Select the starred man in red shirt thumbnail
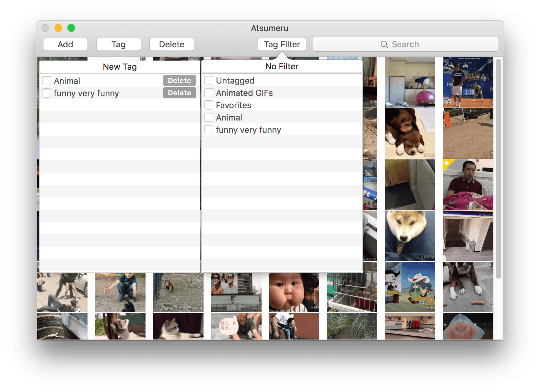Image resolution: width=540 pixels, height=392 pixels. (x=468, y=185)
